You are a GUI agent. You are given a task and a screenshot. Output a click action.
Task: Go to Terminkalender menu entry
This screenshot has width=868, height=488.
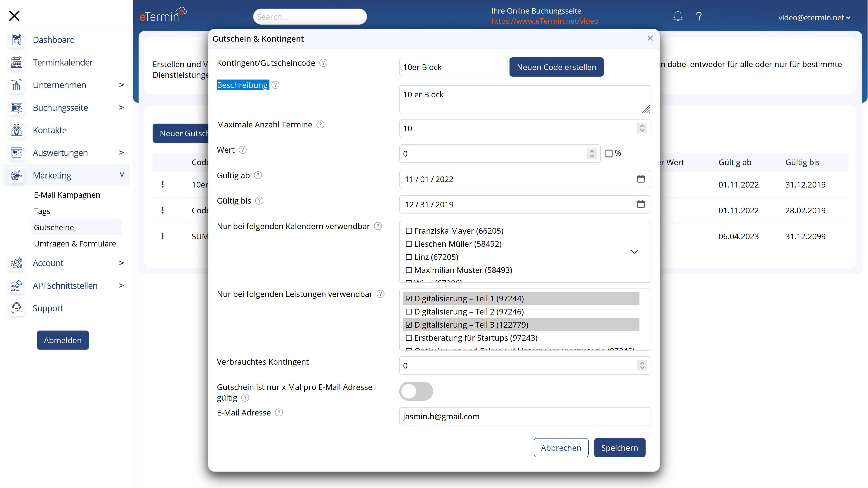[x=63, y=62]
